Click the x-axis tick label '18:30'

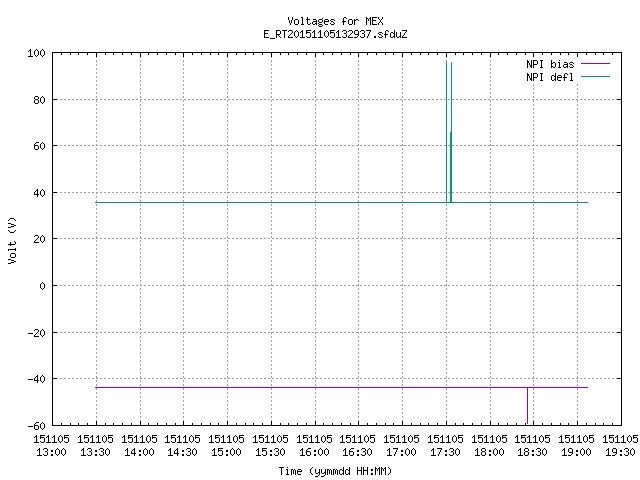coord(532,452)
